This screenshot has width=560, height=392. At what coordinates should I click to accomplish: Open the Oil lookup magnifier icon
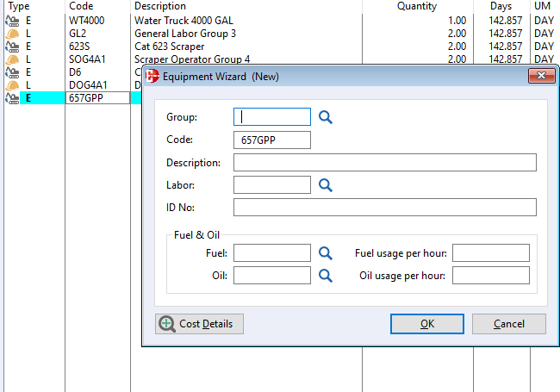coord(326,276)
